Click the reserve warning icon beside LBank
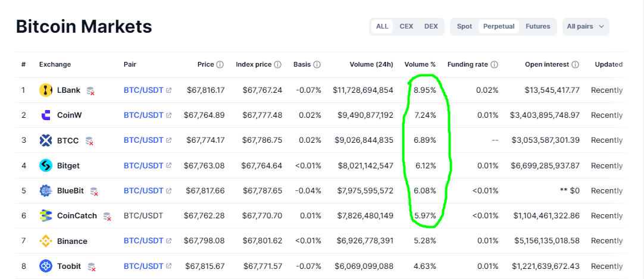 [91, 91]
